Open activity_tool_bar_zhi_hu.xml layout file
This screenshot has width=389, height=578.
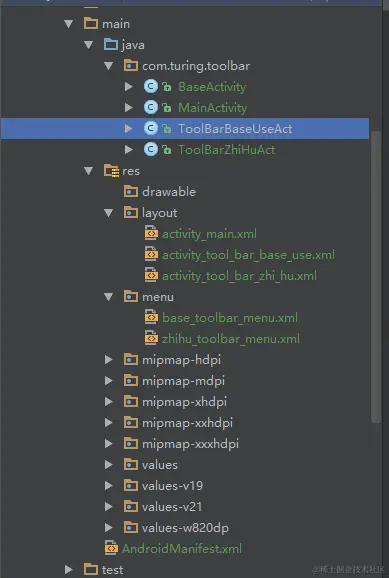[239, 276]
